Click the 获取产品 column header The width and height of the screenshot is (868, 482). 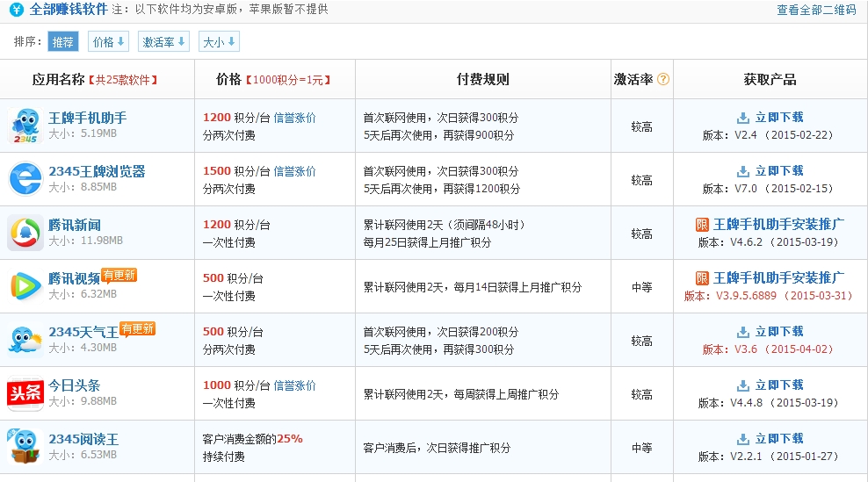(x=770, y=79)
